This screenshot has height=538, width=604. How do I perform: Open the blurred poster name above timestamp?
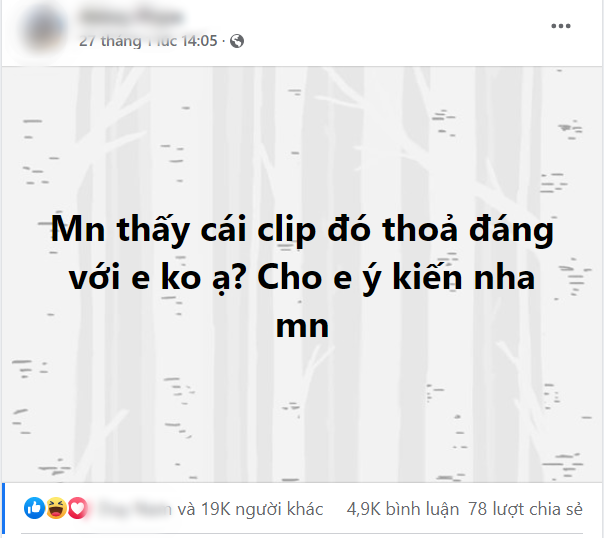pos(131,17)
